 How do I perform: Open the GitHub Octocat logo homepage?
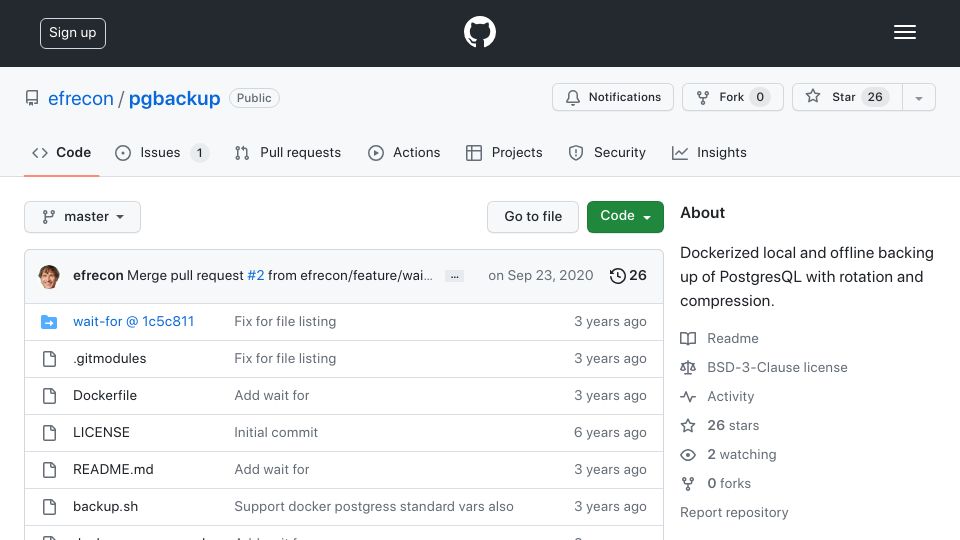click(x=479, y=32)
